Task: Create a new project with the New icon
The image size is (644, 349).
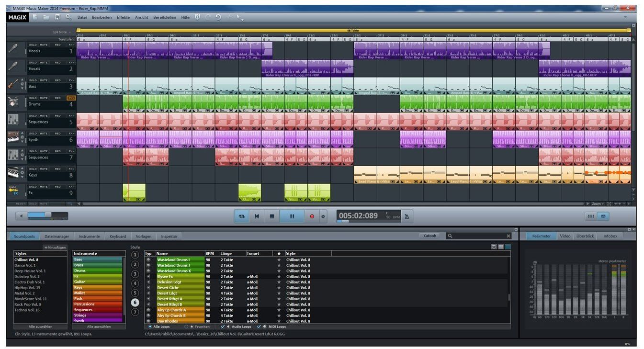Action: 35,17
